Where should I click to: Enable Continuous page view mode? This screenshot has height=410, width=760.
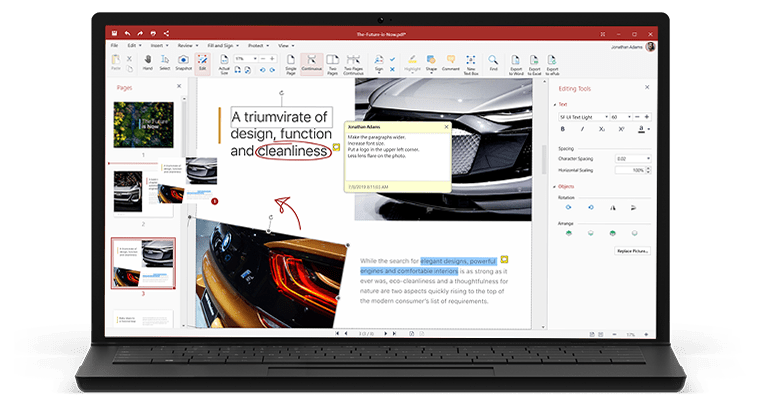[311, 65]
